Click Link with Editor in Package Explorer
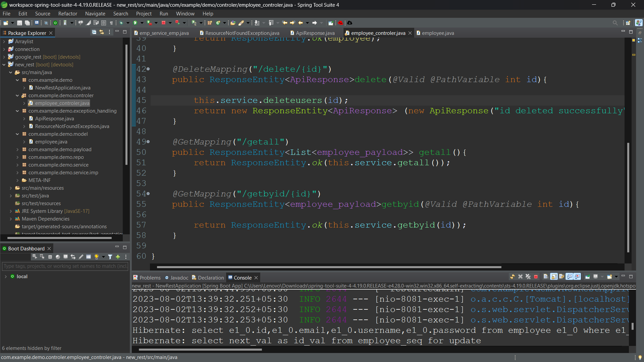644x362 pixels. pos(102,32)
